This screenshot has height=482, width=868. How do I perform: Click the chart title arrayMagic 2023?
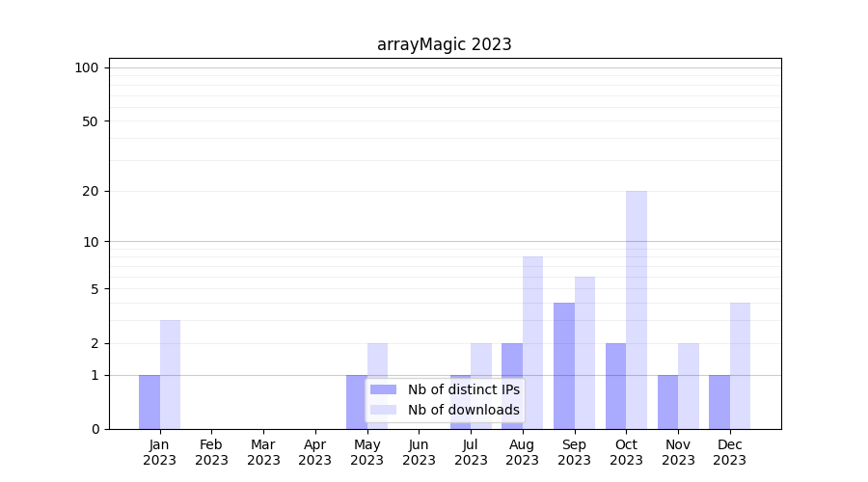(444, 44)
